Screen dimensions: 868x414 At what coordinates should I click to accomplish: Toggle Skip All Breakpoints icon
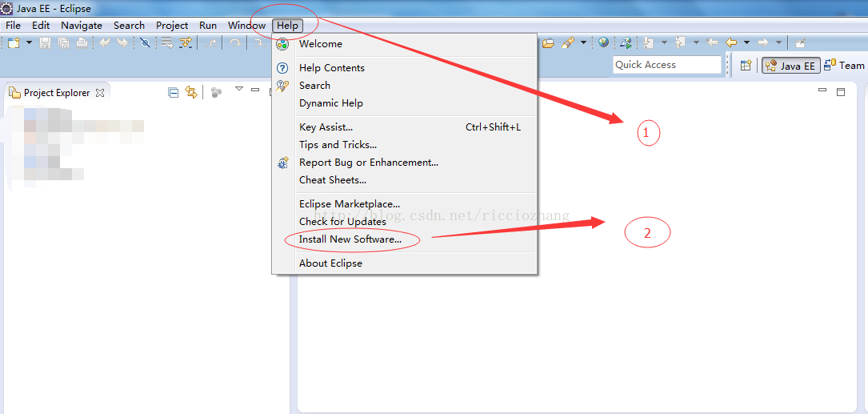[146, 42]
